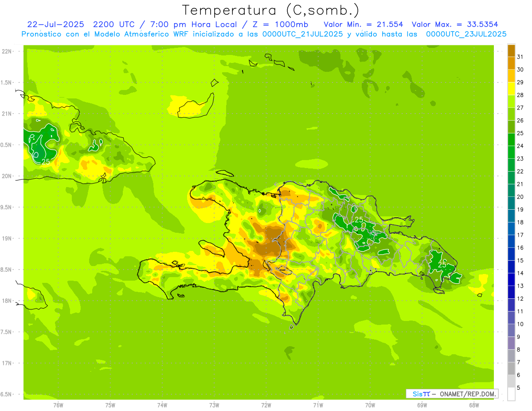Pick the orange swatch between 30 and 31
Screen dimensions: 532x411
tap(511, 63)
